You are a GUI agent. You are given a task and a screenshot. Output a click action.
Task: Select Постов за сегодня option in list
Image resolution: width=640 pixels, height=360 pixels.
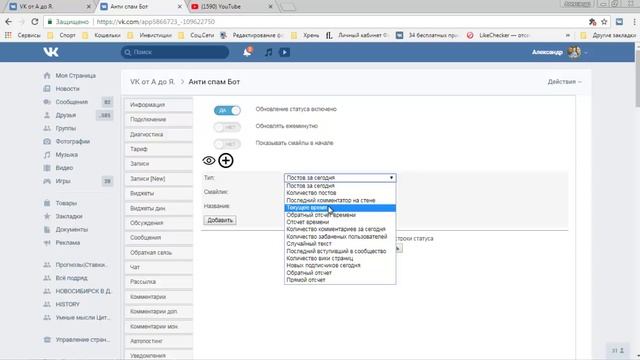[340, 186]
